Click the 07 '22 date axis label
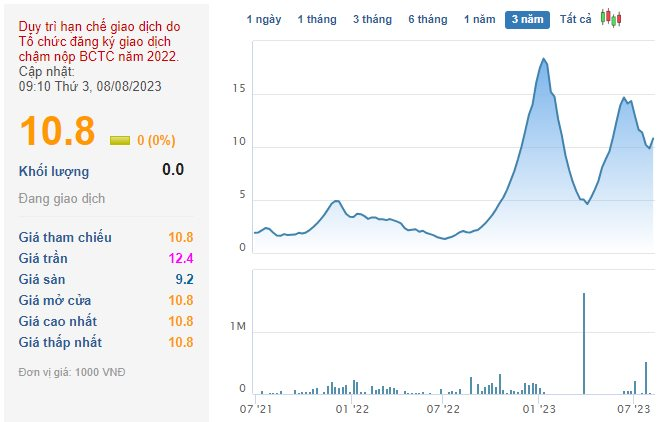 [x=444, y=408]
